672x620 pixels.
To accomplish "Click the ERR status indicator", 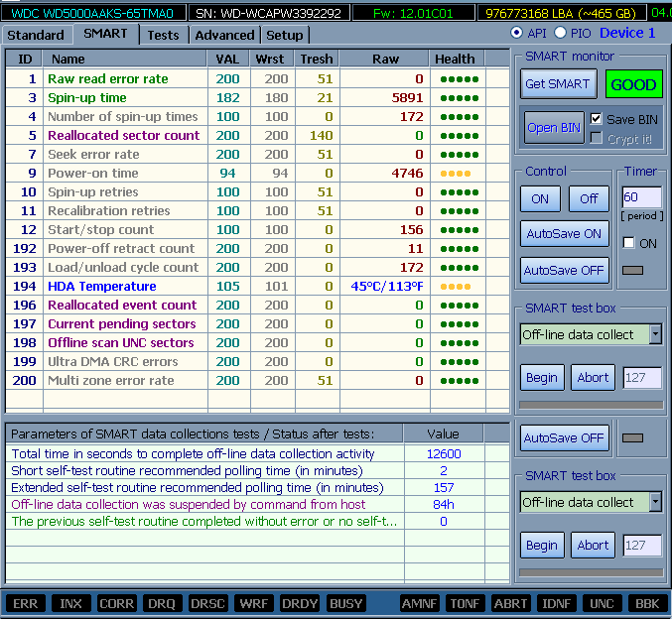I will click(x=25, y=604).
